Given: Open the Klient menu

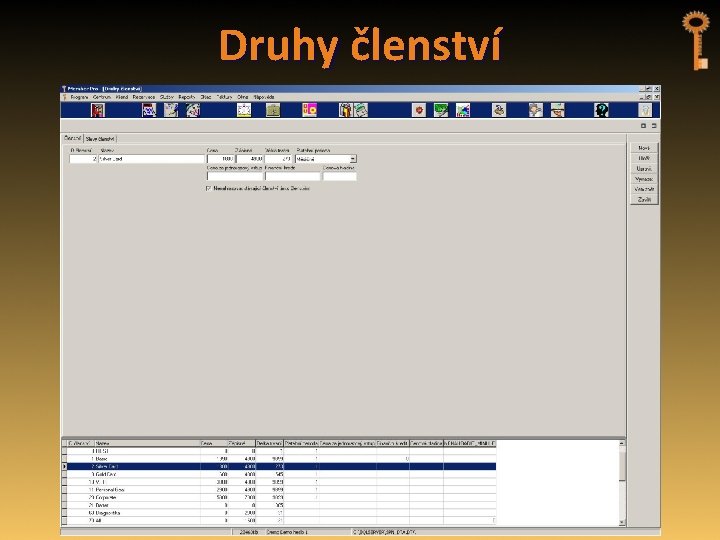Looking at the screenshot, I should 122,97.
